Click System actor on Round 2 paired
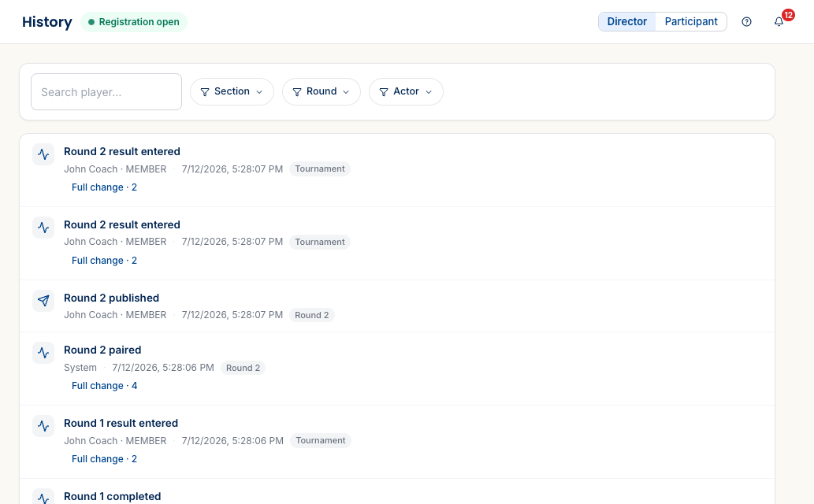The height and width of the screenshot is (504, 814). tap(80, 368)
